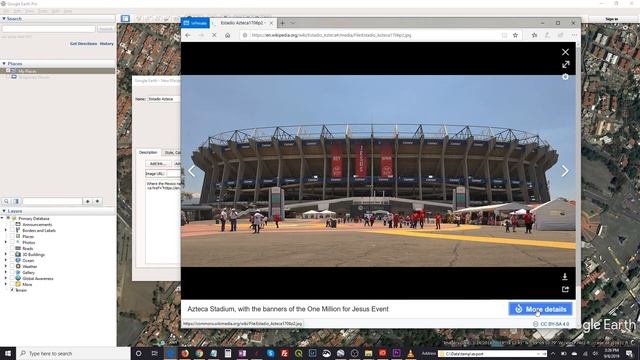Click the InPrivate indicator in the browser
Viewport: 640px width, 360px height.
[x=196, y=23]
